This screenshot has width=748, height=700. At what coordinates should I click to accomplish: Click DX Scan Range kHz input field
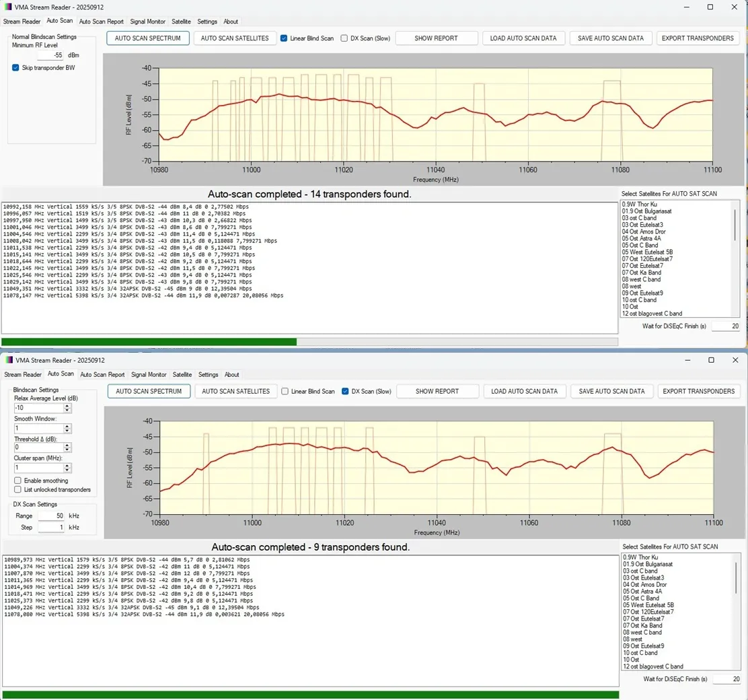click(x=51, y=516)
